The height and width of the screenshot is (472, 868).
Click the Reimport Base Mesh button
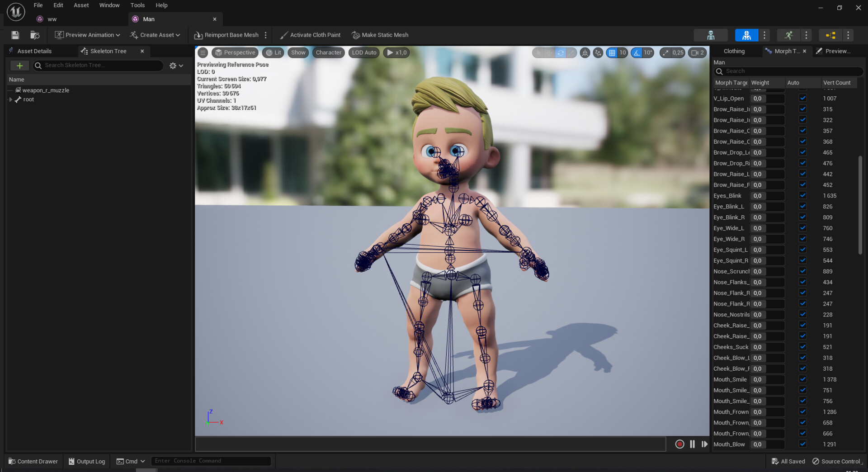coord(226,35)
